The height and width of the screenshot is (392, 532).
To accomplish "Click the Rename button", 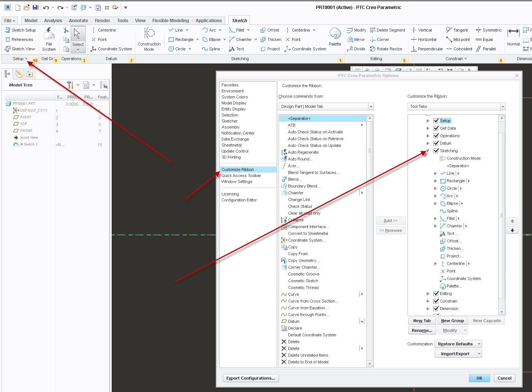I will tap(422, 330).
